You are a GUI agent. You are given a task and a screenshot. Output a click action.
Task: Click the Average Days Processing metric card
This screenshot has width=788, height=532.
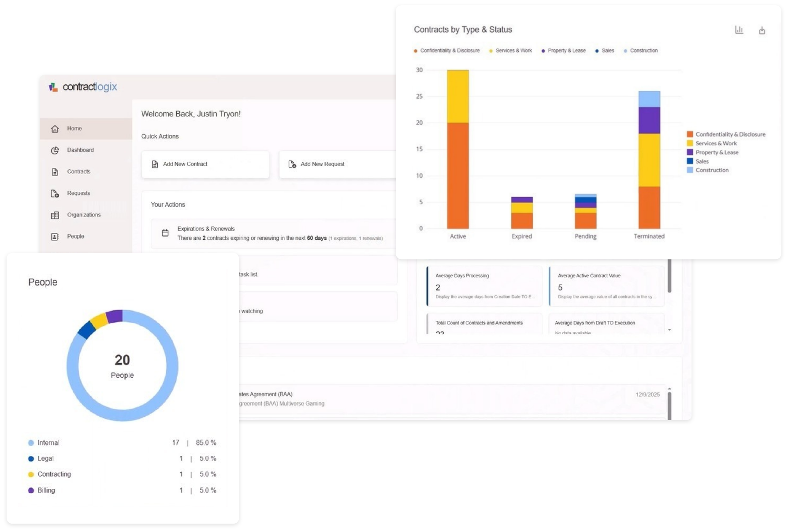(484, 286)
